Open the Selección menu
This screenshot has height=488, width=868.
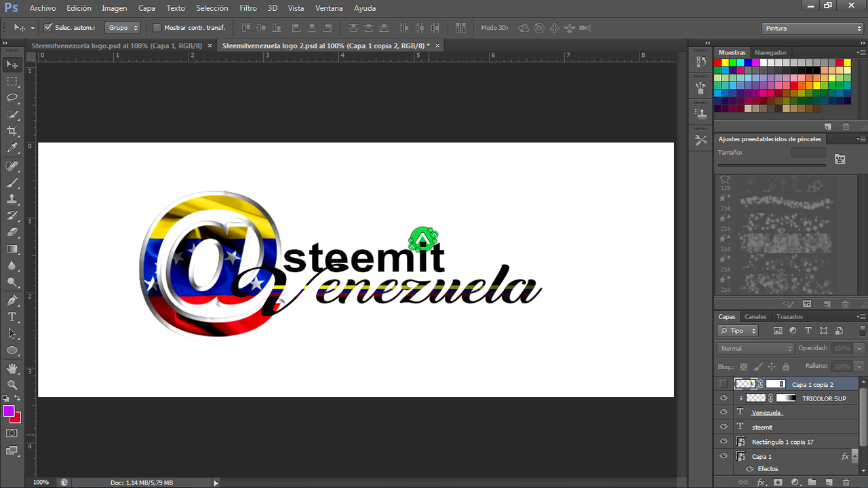point(212,8)
